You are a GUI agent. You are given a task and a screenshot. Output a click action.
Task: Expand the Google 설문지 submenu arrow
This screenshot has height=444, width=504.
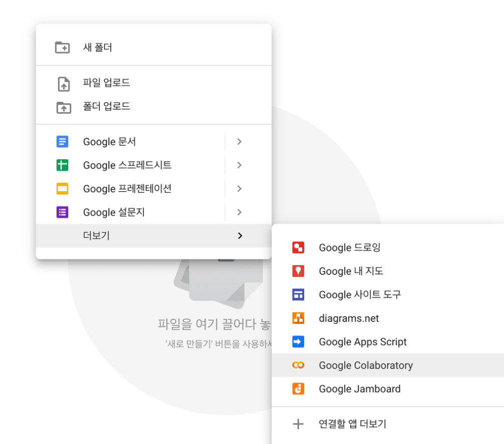239,212
